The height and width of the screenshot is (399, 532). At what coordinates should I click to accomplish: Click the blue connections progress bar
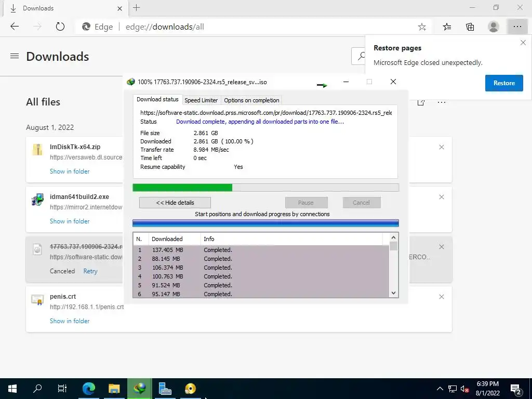[265, 223]
